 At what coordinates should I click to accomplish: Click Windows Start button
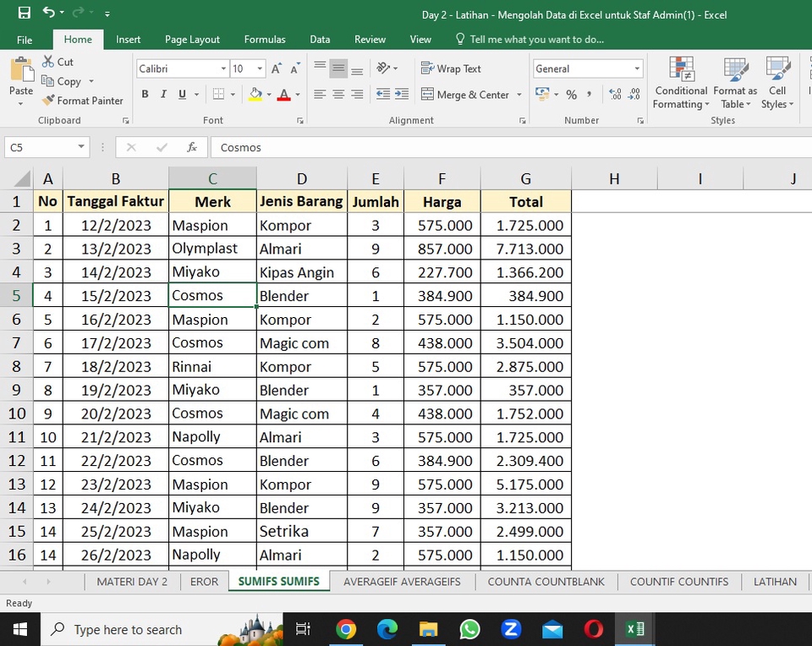(19, 629)
